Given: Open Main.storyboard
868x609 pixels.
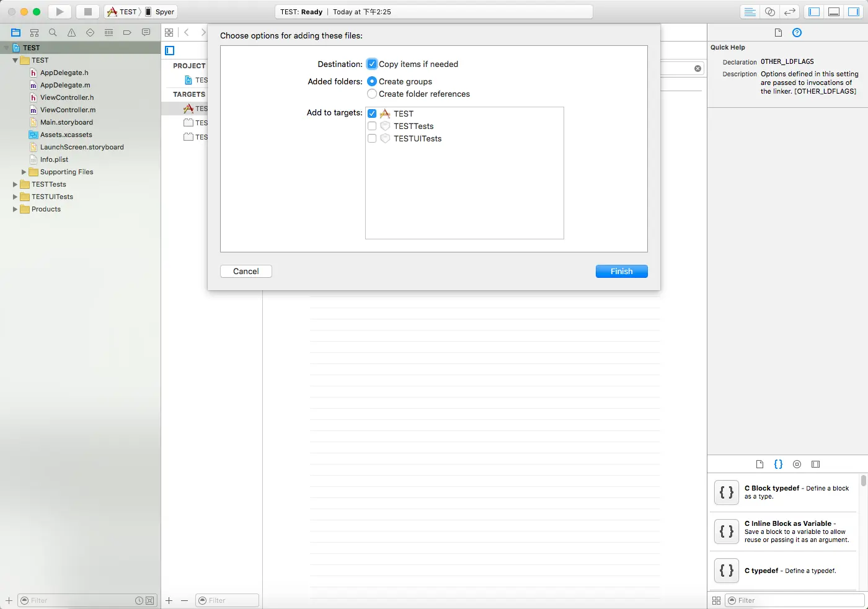Looking at the screenshot, I should (66, 122).
